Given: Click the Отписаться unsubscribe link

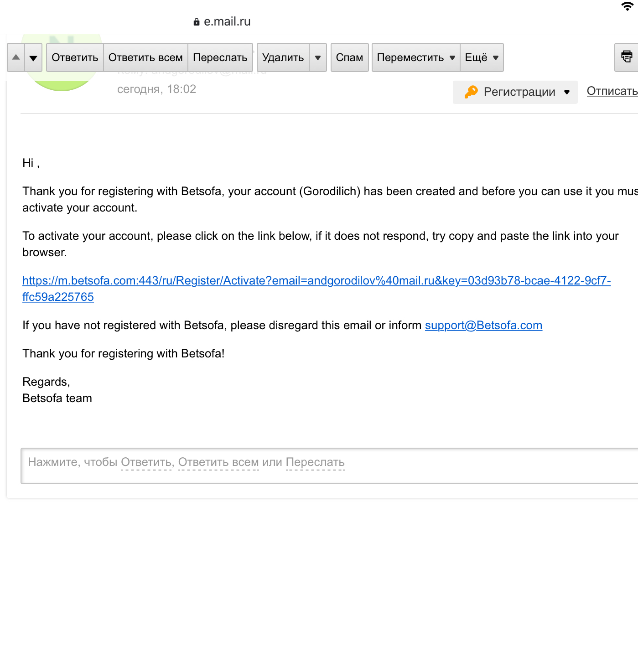Looking at the screenshot, I should click(x=612, y=91).
